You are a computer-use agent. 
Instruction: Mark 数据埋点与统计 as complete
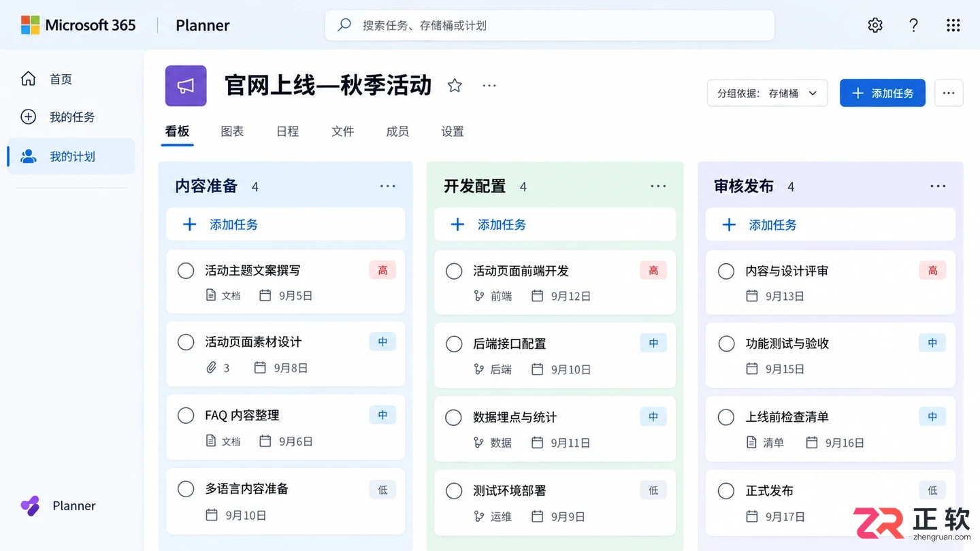[454, 417]
